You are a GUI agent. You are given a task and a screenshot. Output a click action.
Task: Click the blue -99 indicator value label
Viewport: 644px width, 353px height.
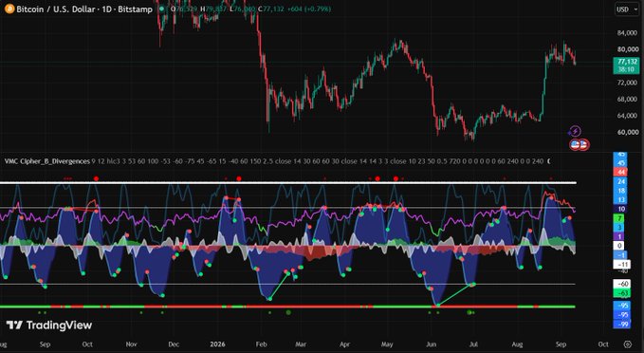(622, 325)
